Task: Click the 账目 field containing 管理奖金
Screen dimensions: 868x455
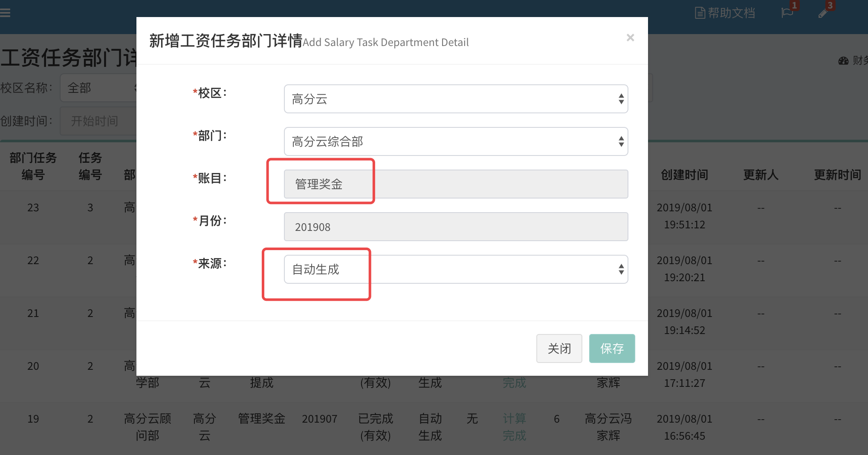Action: click(x=456, y=184)
